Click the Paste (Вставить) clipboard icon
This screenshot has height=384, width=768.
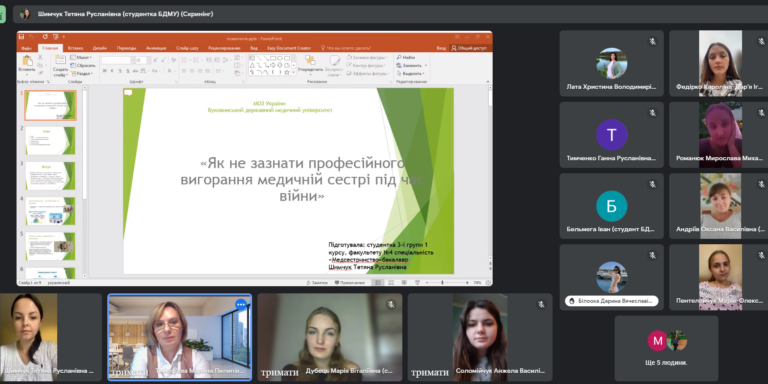26,64
